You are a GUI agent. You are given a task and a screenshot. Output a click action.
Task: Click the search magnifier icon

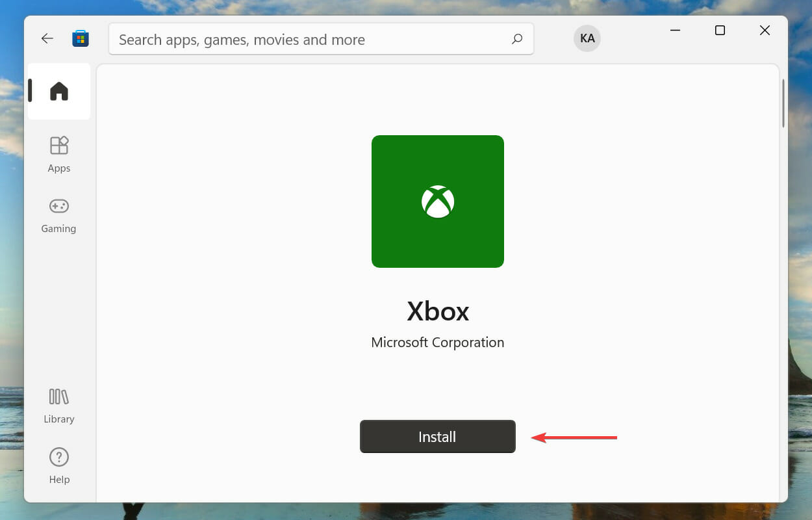(x=516, y=39)
